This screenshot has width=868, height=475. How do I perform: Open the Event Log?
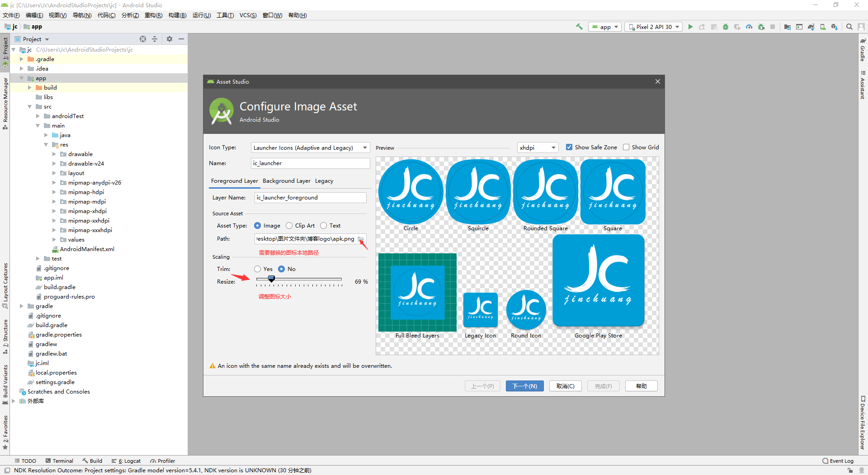coord(838,461)
